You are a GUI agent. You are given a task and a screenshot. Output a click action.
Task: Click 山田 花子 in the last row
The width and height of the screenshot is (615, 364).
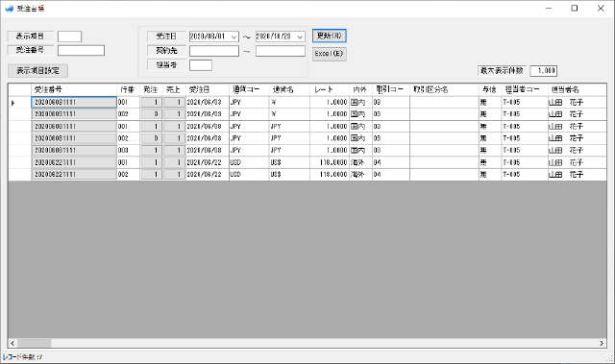[577, 175]
